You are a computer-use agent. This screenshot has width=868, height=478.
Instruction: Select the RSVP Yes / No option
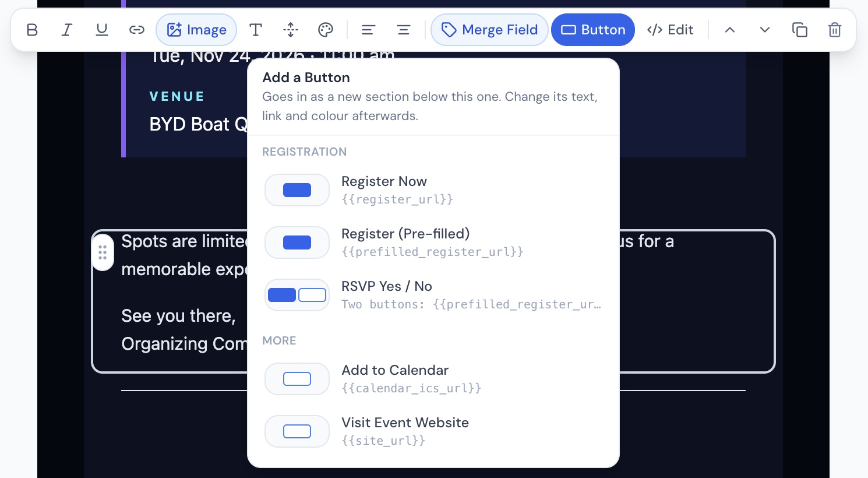pos(433,295)
